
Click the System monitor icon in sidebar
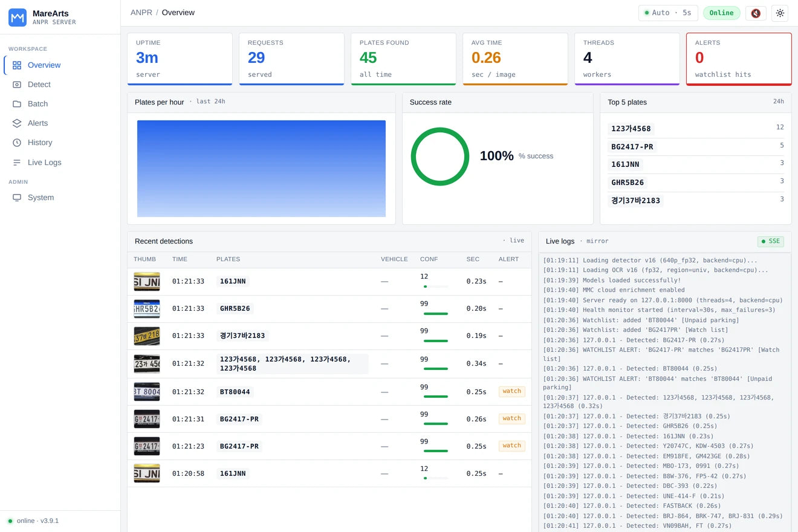[17, 198]
